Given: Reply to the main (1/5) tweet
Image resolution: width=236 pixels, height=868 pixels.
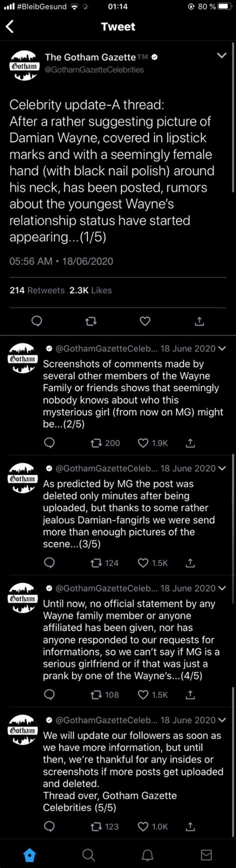Looking at the screenshot, I should 37,322.
